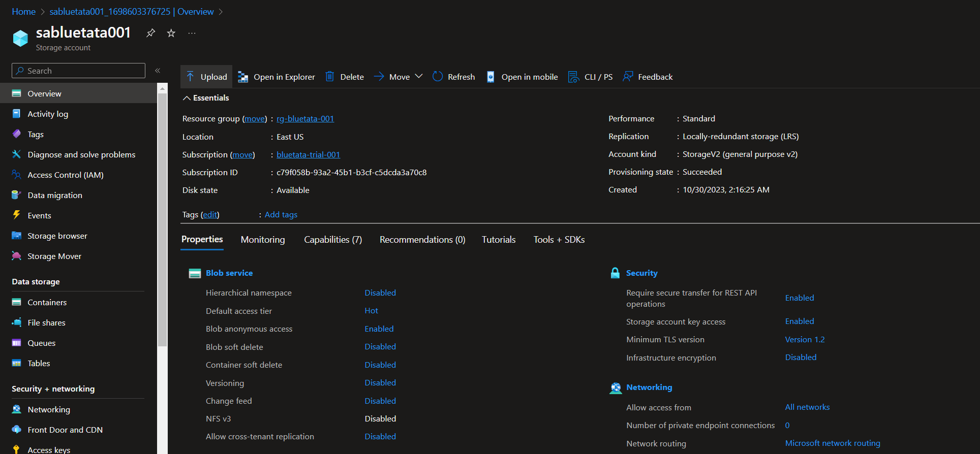The image size is (980, 454).
Task: Open sabluetata001_1698603376725 Overview breadcrumb
Action: 132,12
